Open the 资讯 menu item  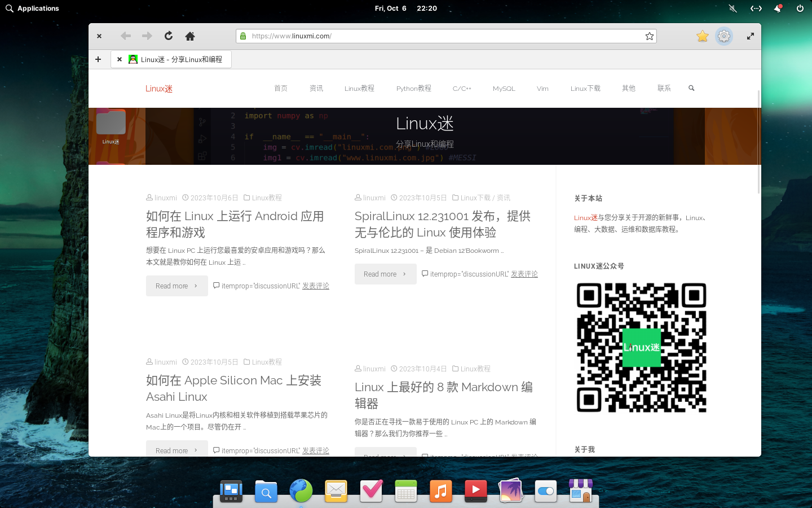point(316,89)
